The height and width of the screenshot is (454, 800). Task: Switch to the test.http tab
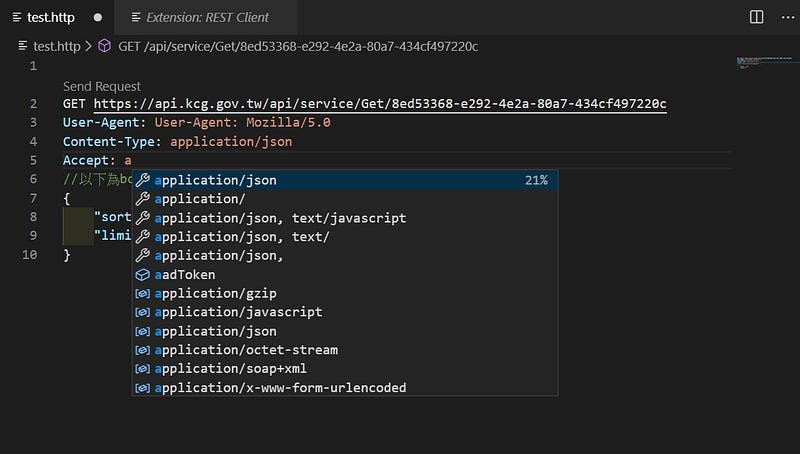click(52, 17)
